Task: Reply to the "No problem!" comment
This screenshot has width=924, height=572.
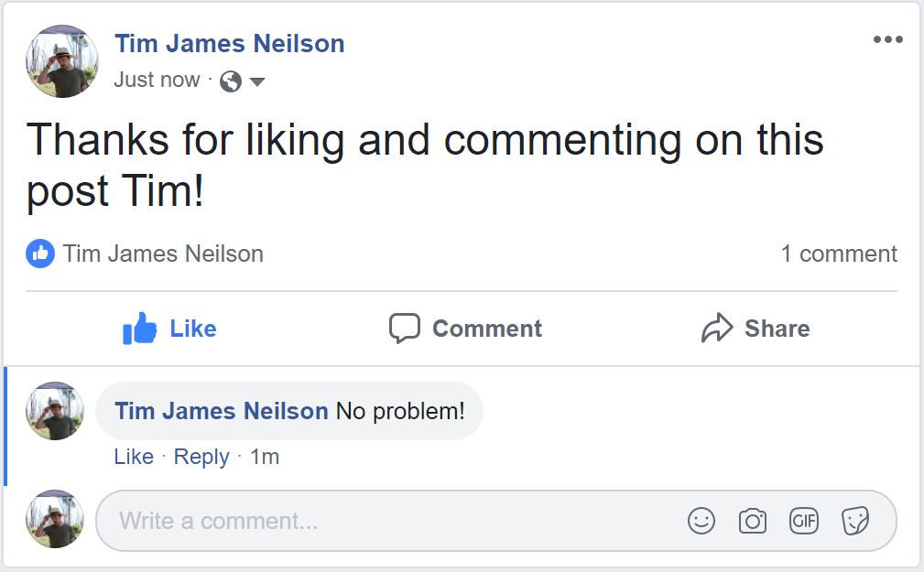Action: (x=201, y=457)
